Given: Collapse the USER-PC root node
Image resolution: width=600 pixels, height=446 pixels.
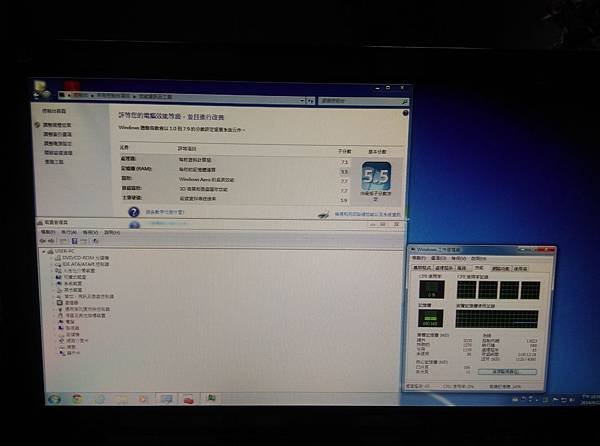Looking at the screenshot, I should (x=44, y=251).
